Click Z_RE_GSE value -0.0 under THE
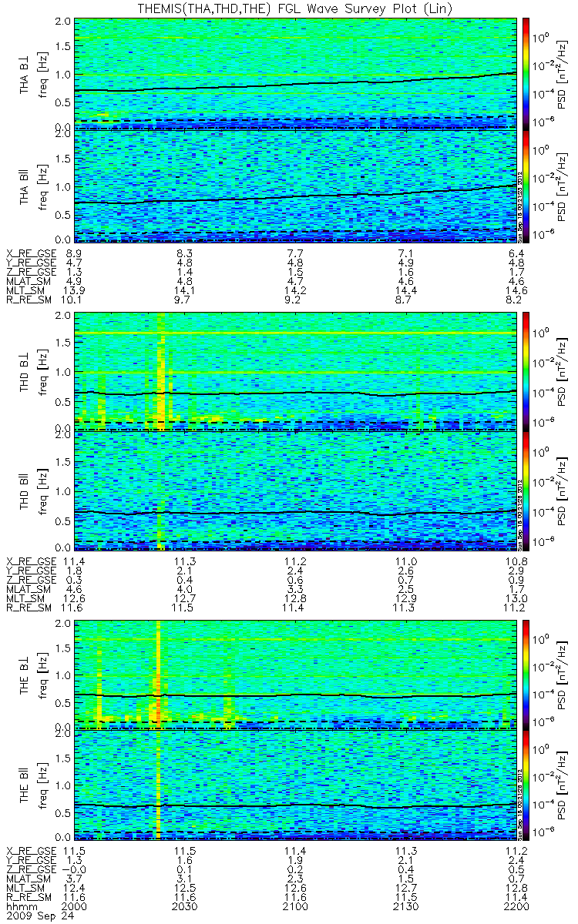Image resolution: width=578 pixels, height=924 pixels. click(75, 869)
